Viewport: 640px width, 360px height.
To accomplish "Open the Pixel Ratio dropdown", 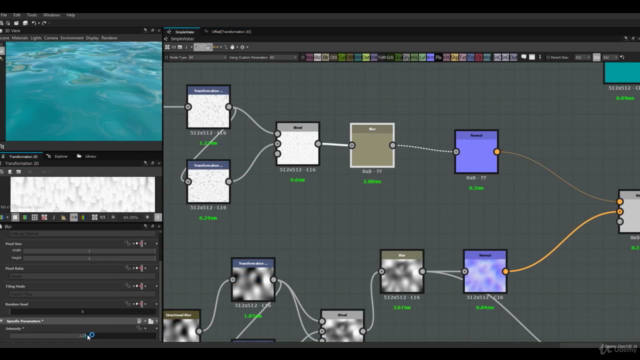I will click(x=82, y=276).
